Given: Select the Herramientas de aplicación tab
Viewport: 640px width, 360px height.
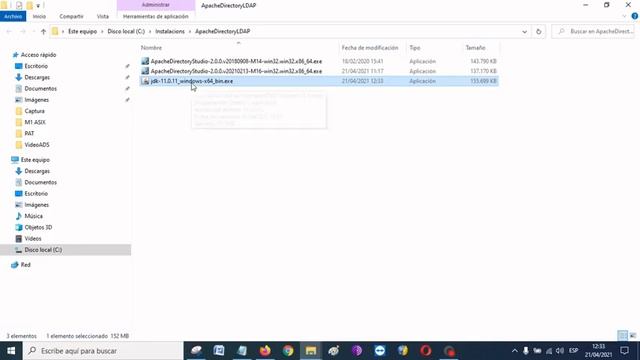Looking at the screenshot, I should pos(156,16).
